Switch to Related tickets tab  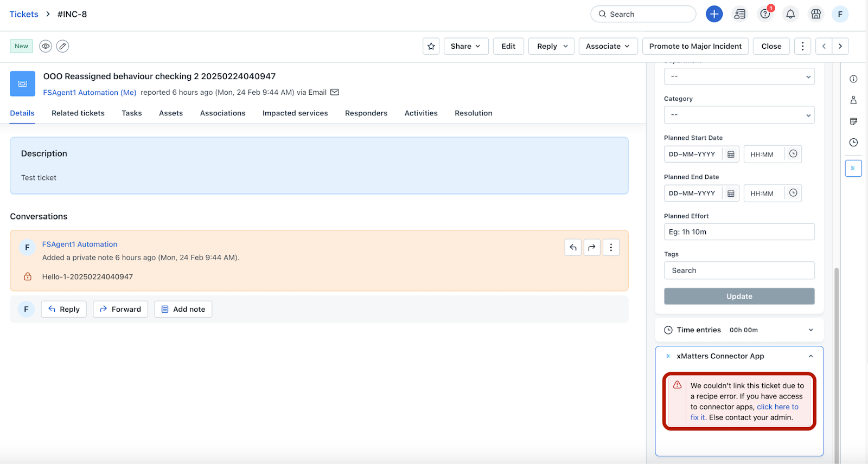[78, 113]
